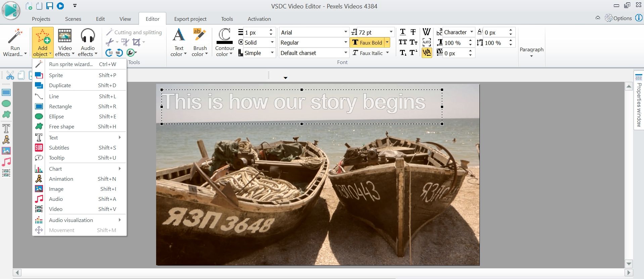This screenshot has width=644, height=279.
Task: Open Audio effects headphones menu
Action: click(x=88, y=42)
